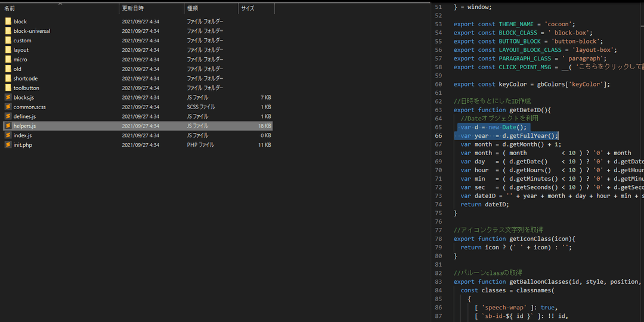Screen dimensions: 644x322
Task: Click the '//日時をもとにしたID作成' comment
Action: pos(493,101)
